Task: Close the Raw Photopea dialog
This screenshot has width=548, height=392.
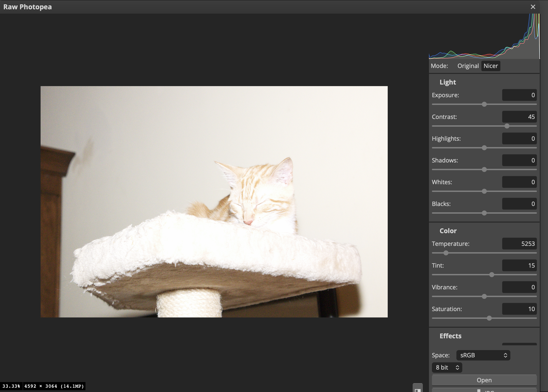Action: tap(533, 7)
